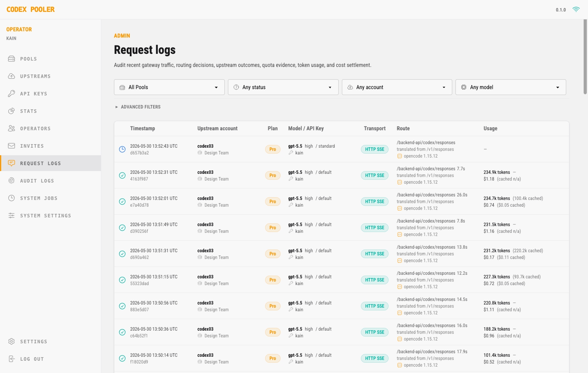Expand the Advanced Filters section

coord(138,107)
